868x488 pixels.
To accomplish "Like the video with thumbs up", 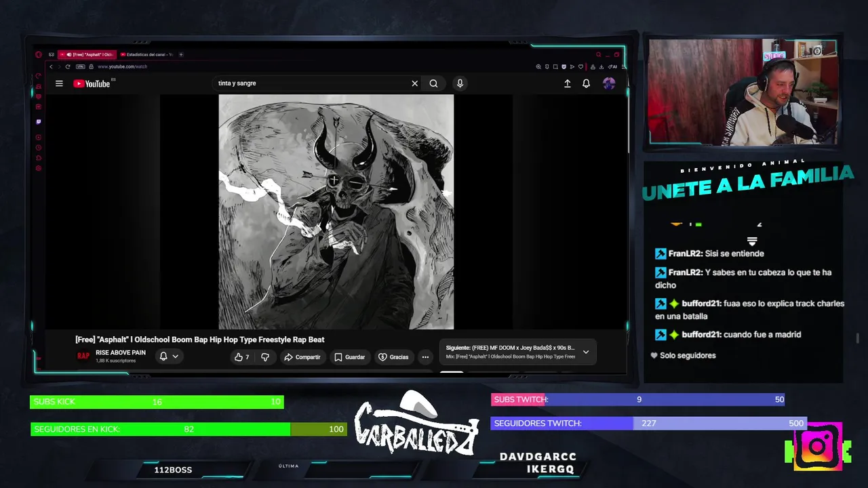I will point(242,357).
